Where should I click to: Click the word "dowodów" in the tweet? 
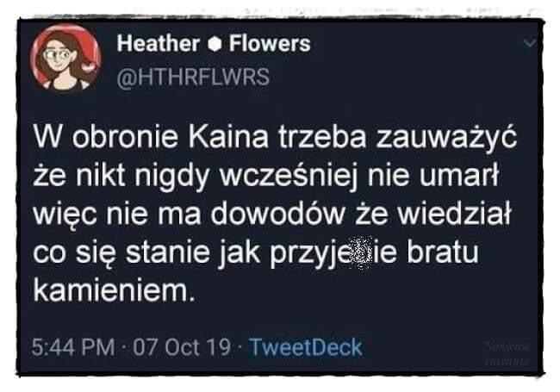[277, 214]
